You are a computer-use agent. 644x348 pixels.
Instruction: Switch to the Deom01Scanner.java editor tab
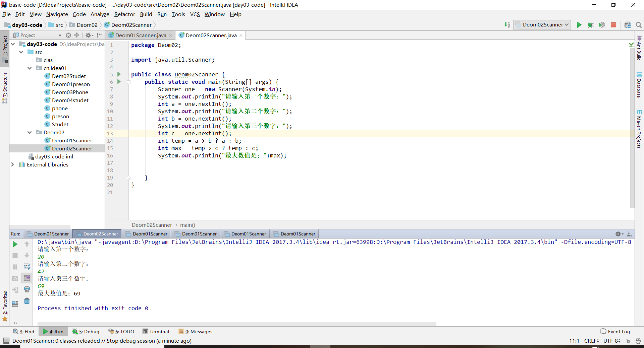coord(140,36)
